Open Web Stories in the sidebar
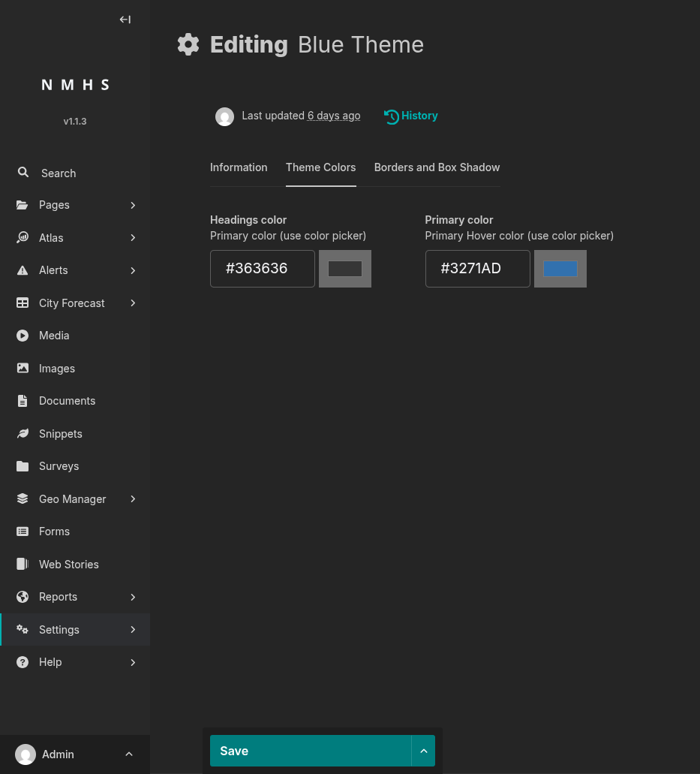700x774 pixels. click(75, 564)
